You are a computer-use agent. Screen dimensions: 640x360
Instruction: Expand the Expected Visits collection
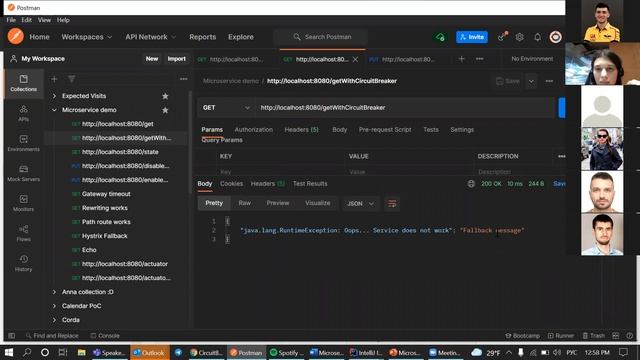[54, 96]
